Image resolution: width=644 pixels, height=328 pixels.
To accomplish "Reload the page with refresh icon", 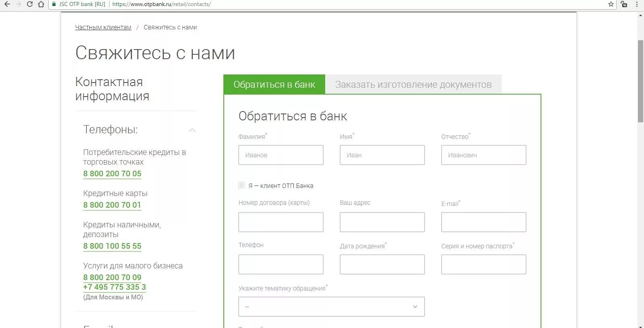I will click(29, 4).
